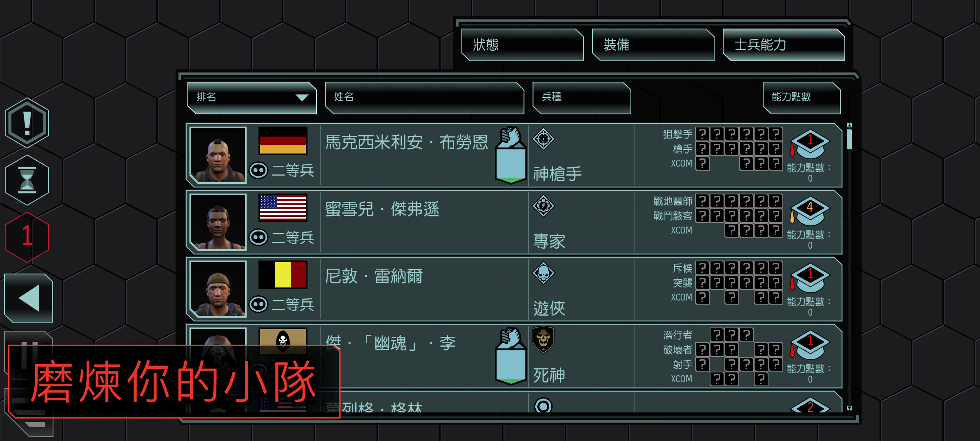Select soldier 尼敦・雷納爾 portrait thumbnail
Image resolution: width=980 pixels, height=441 pixels.
click(218, 289)
